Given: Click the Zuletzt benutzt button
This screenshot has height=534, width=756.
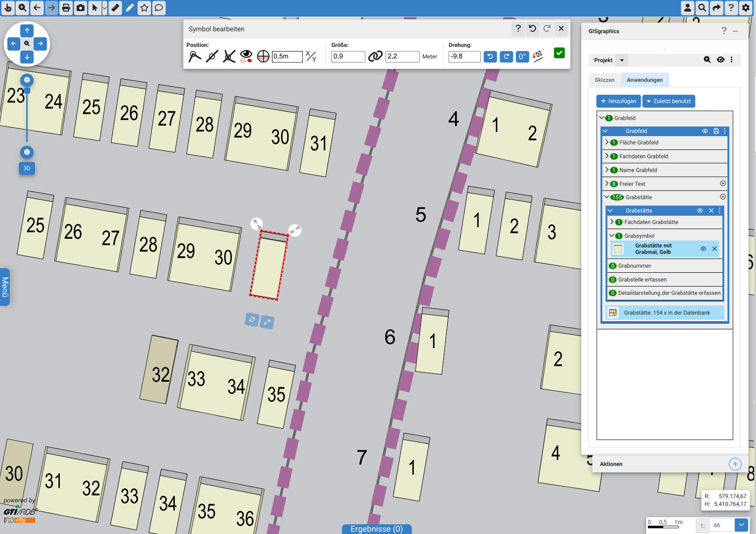Looking at the screenshot, I should click(669, 101).
